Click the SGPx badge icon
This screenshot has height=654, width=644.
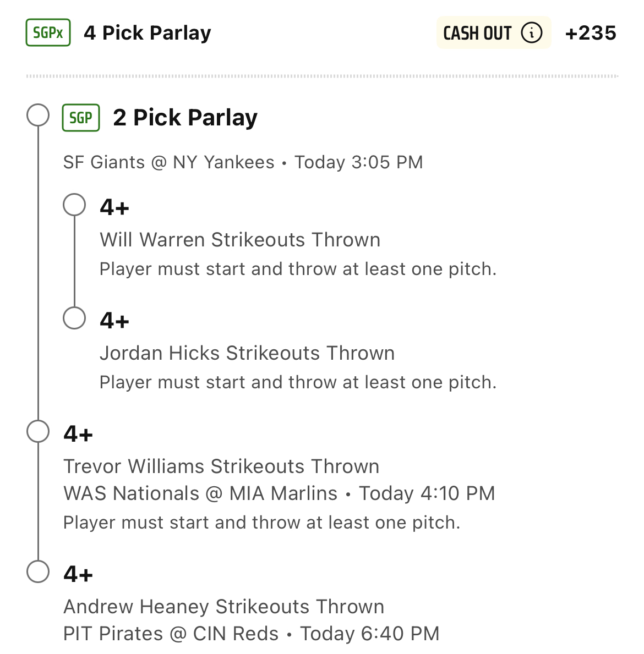click(x=48, y=33)
